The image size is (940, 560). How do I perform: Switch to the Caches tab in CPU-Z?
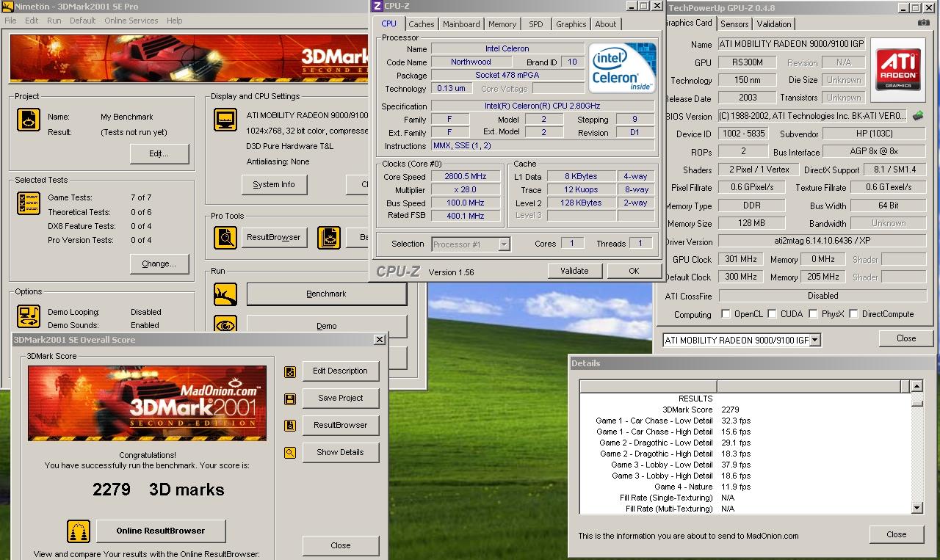422,24
